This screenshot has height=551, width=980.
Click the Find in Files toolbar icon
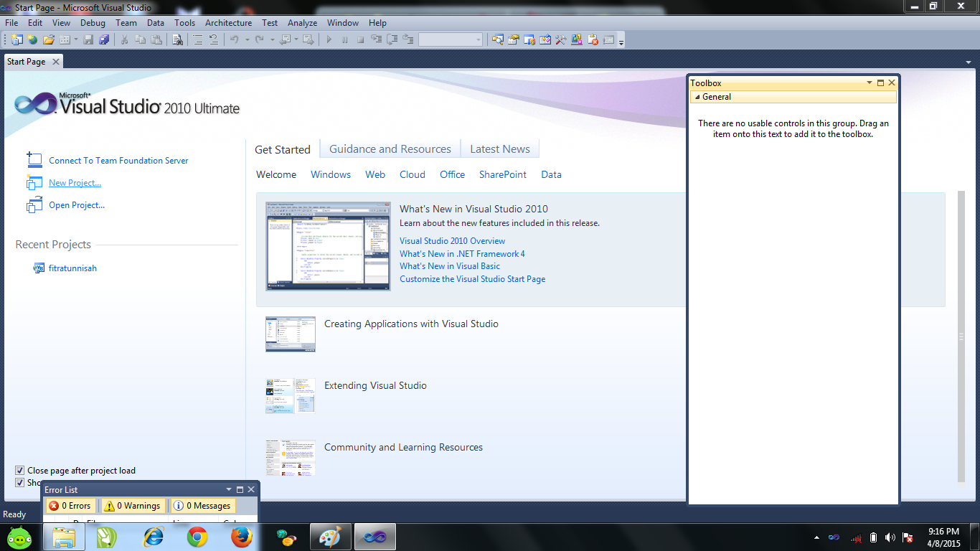176,39
